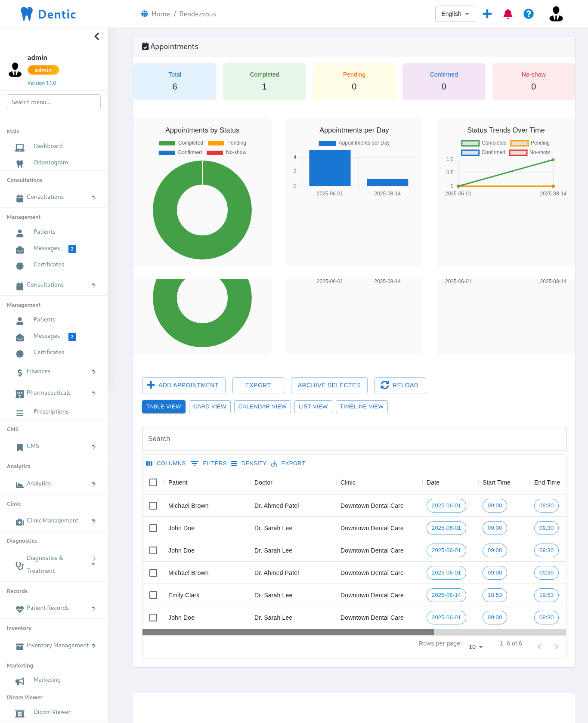Switch to Calendar View tab

(262, 407)
